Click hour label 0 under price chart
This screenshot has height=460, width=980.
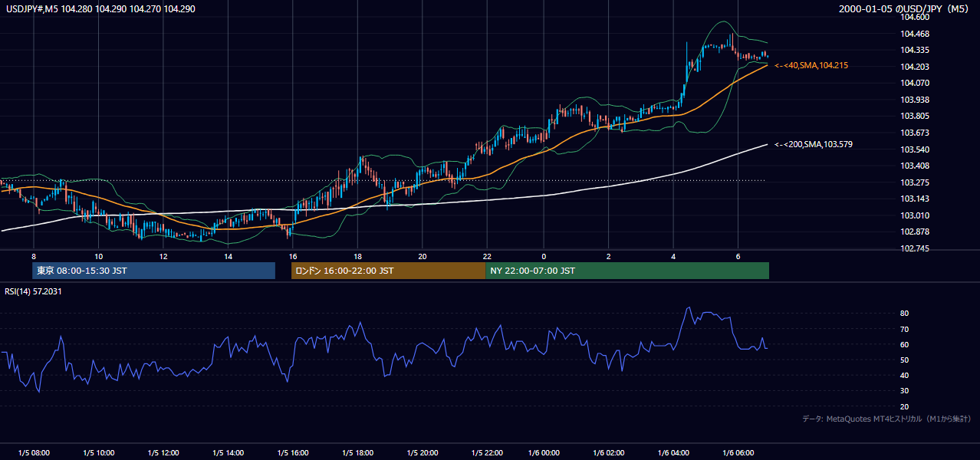point(544,256)
